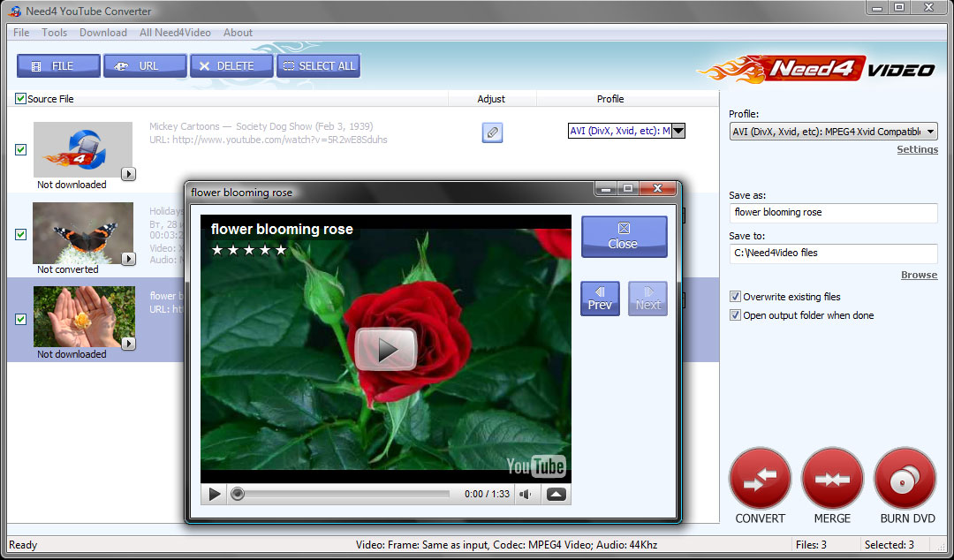Click the Mickey Cartoons thumbnail

pyautogui.click(x=83, y=150)
